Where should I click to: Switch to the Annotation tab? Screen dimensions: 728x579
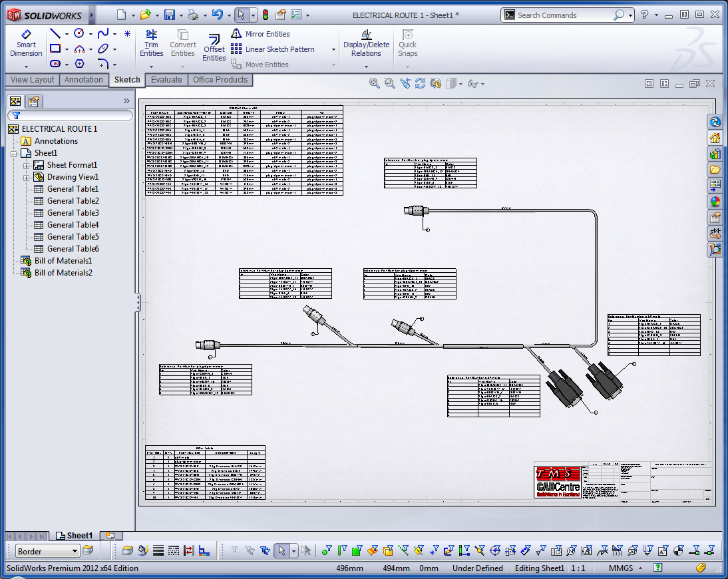pos(84,79)
